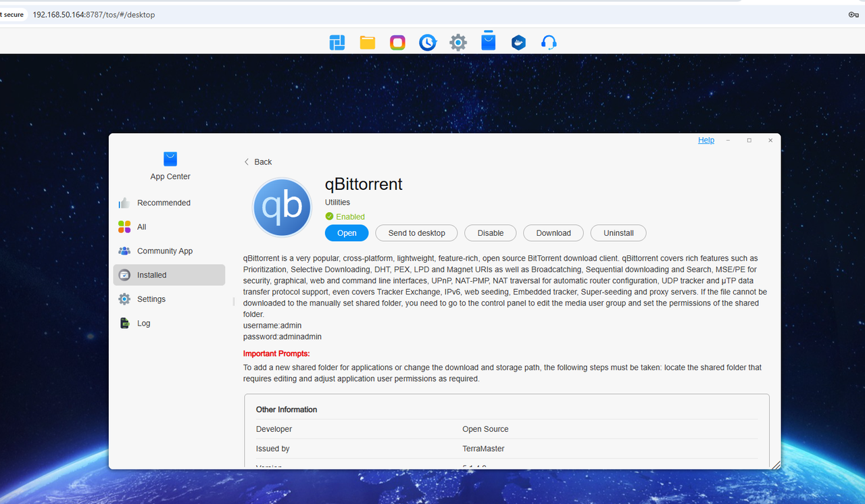
Task: Click the Utilities category label
Action: point(337,202)
